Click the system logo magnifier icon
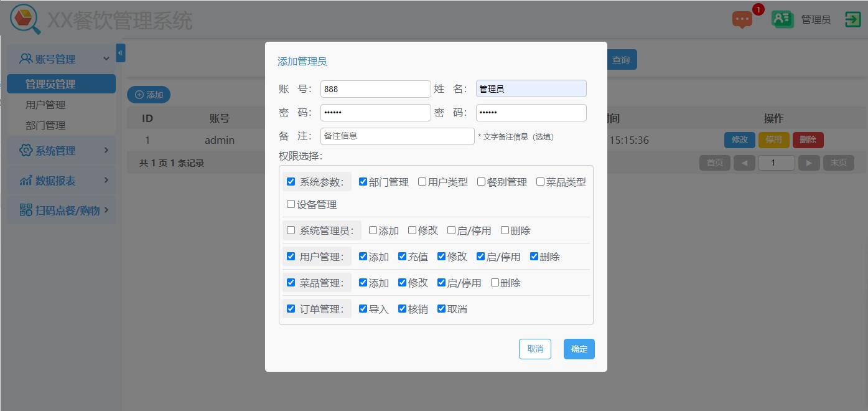Screen dimensions: 868x411 24,19
